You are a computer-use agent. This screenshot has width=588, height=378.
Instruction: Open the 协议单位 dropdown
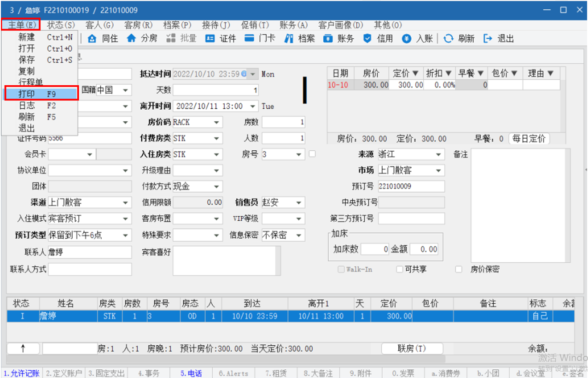(x=126, y=170)
